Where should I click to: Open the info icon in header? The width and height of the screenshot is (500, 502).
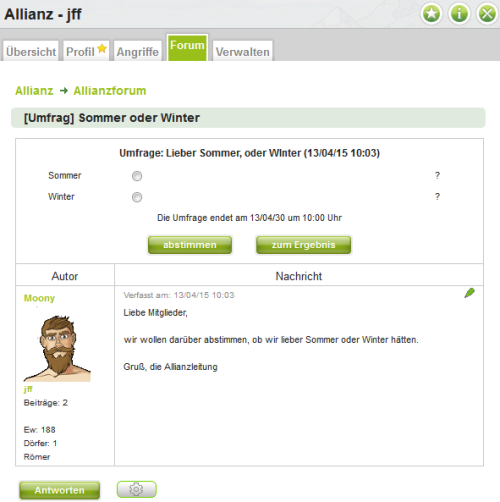click(x=459, y=14)
